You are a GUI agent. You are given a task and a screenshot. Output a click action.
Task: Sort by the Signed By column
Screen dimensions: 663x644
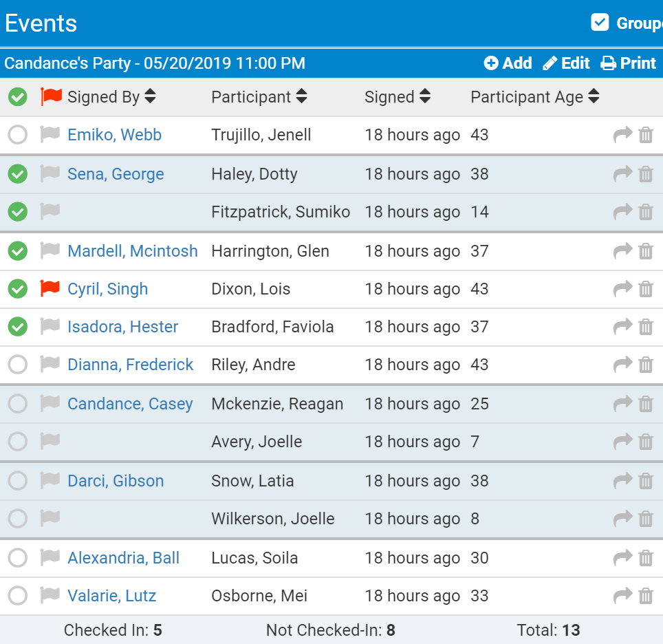[111, 97]
